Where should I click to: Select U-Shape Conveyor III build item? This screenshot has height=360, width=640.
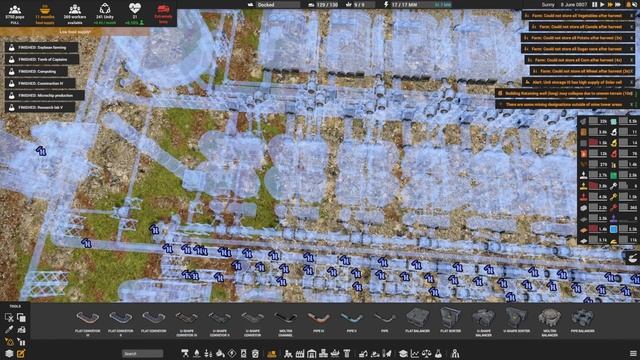pyautogui.click(x=187, y=322)
